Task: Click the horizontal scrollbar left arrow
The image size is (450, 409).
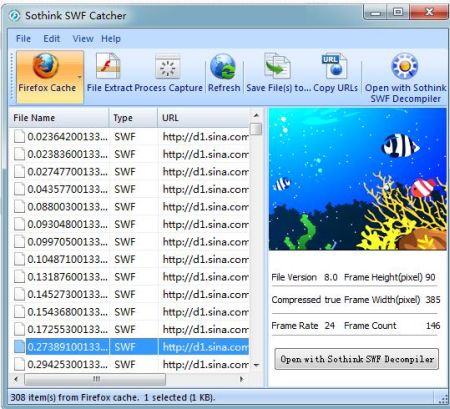Action: pos(16,379)
